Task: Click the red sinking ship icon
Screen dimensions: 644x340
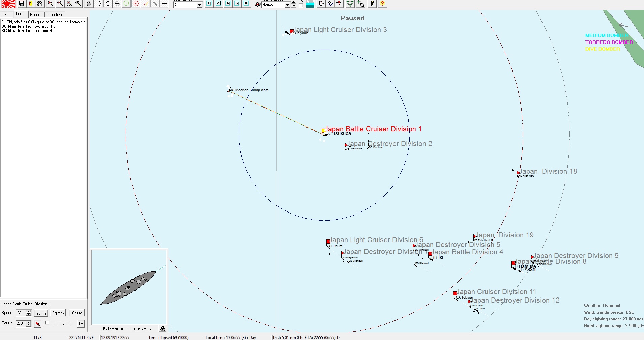Action: pos(339,4)
